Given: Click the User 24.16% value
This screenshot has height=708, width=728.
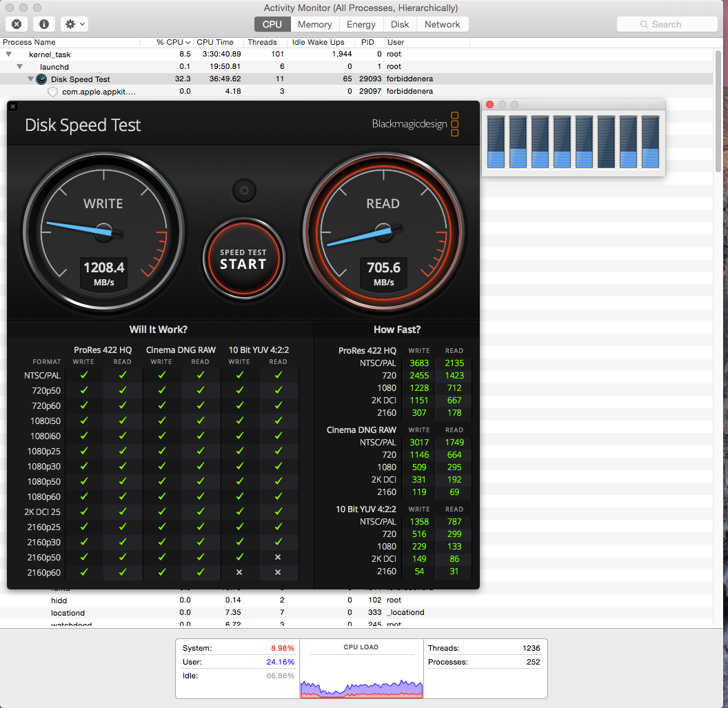Looking at the screenshot, I should pyautogui.click(x=281, y=662).
